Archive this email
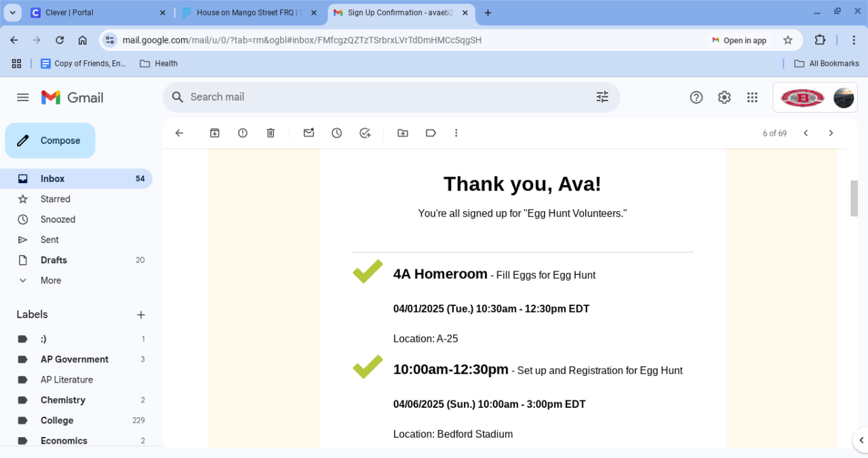Viewport: 868px width, 458px height. 215,133
